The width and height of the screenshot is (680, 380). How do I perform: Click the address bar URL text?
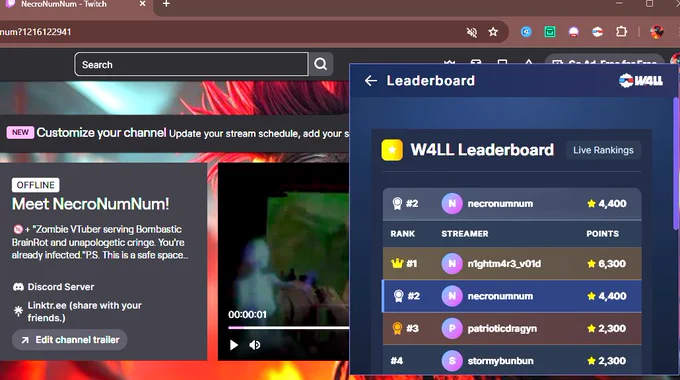36,32
